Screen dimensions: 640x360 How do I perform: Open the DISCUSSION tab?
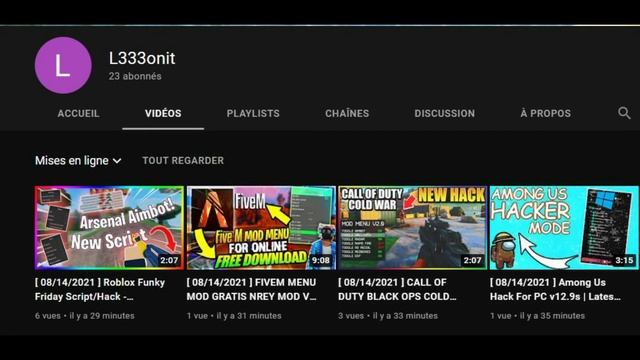(444, 113)
